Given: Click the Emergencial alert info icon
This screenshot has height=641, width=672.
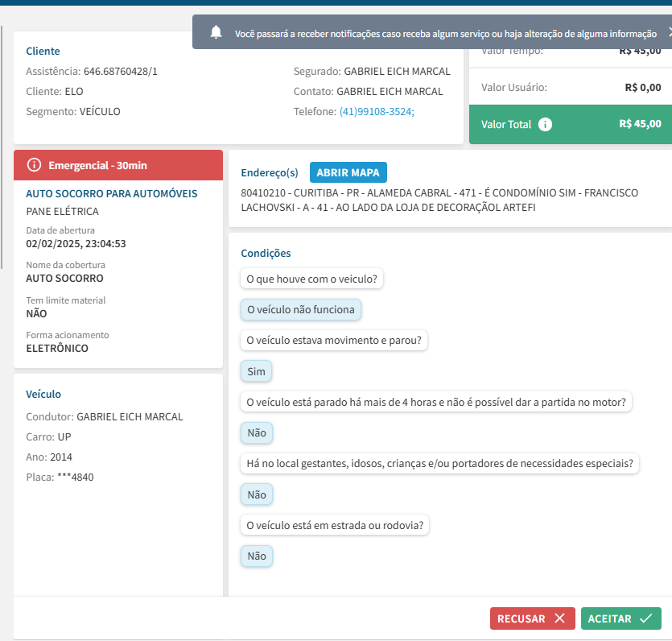Looking at the screenshot, I should [x=34, y=165].
